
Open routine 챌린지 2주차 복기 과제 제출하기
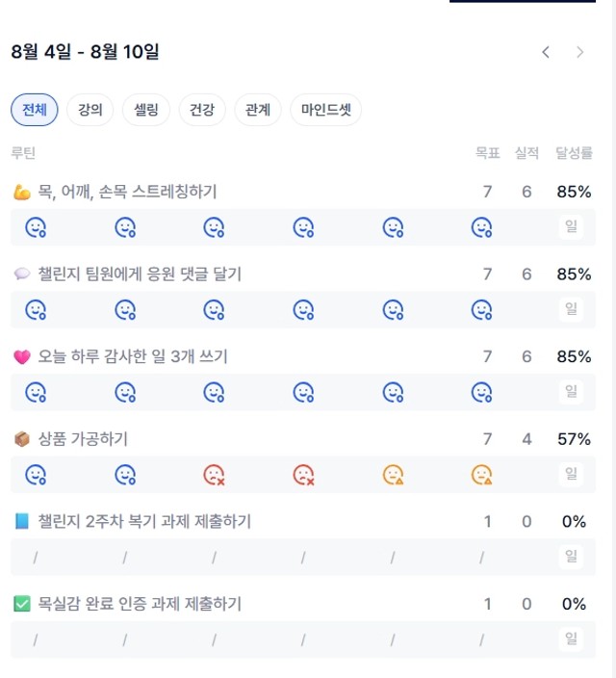point(144,521)
